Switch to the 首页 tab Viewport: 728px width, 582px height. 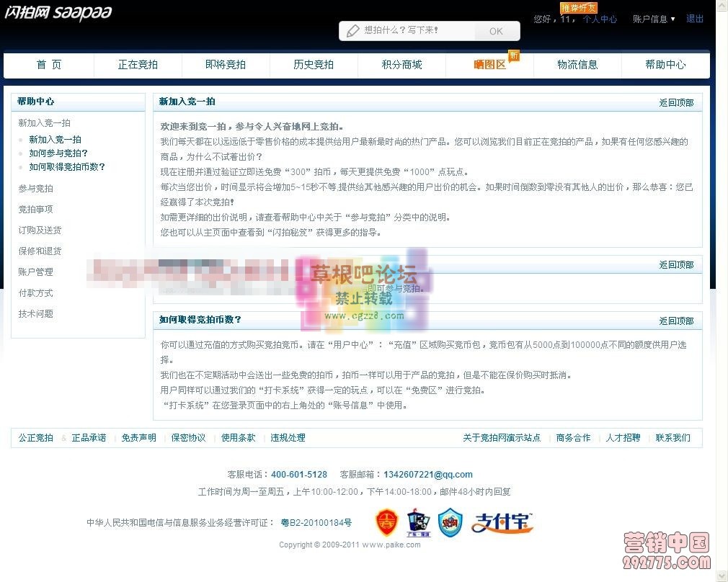coord(48,65)
